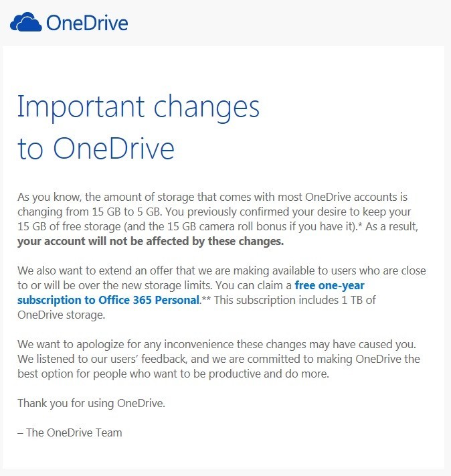Click the '15 GB to 5 GB' text

(126, 212)
